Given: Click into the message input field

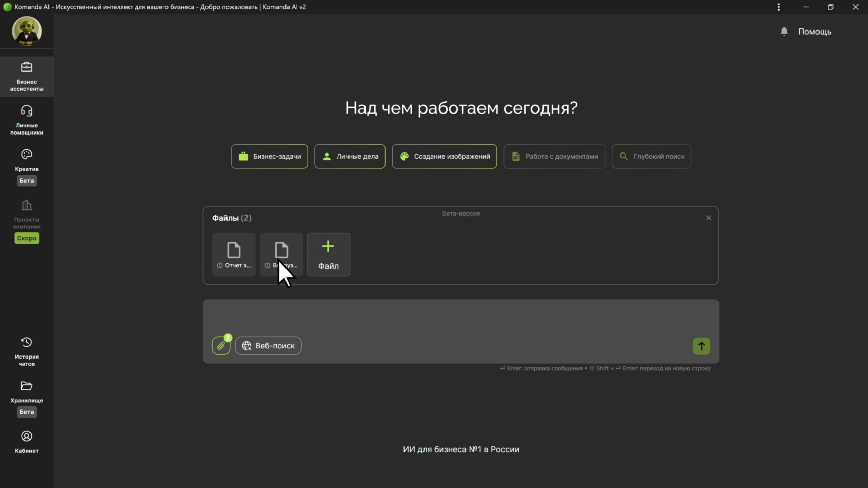Looking at the screenshot, I should (x=460, y=317).
